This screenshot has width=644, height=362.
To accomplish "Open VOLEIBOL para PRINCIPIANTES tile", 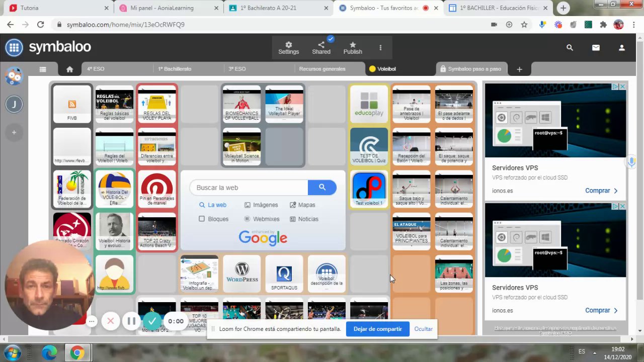I will [412, 231].
